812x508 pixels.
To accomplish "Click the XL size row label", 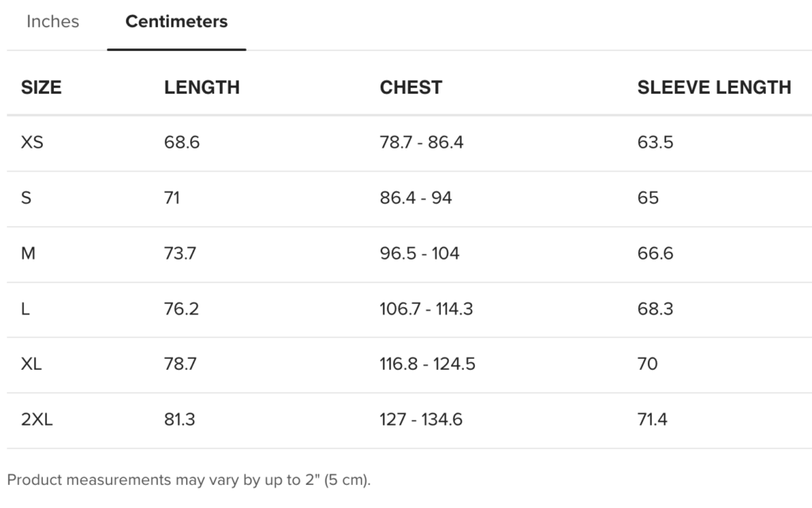I will 32,364.
